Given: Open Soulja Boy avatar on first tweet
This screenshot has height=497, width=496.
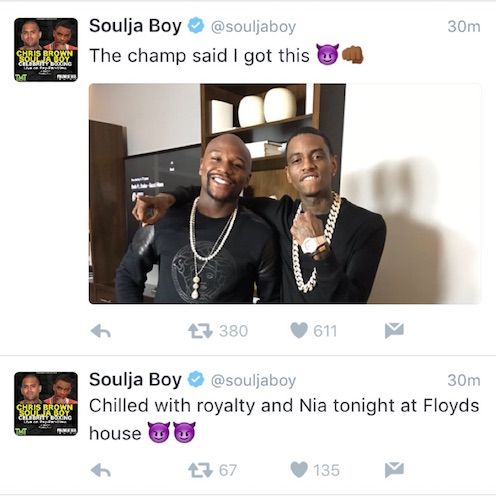Looking at the screenshot, I should (46, 50).
